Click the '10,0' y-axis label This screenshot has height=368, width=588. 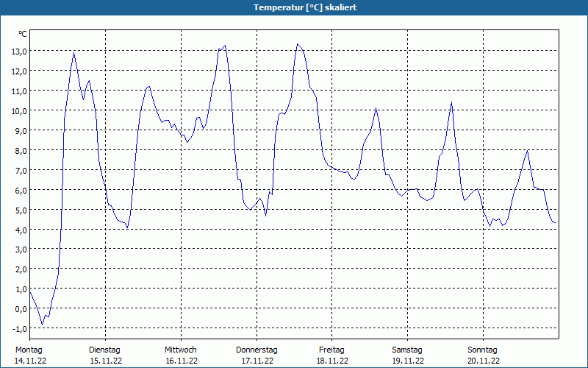point(19,111)
